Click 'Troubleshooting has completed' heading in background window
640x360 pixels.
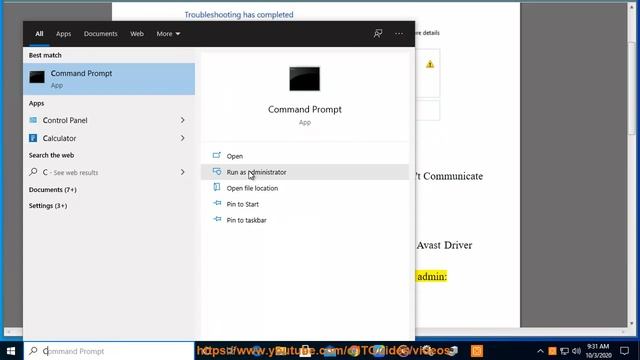[x=239, y=15]
